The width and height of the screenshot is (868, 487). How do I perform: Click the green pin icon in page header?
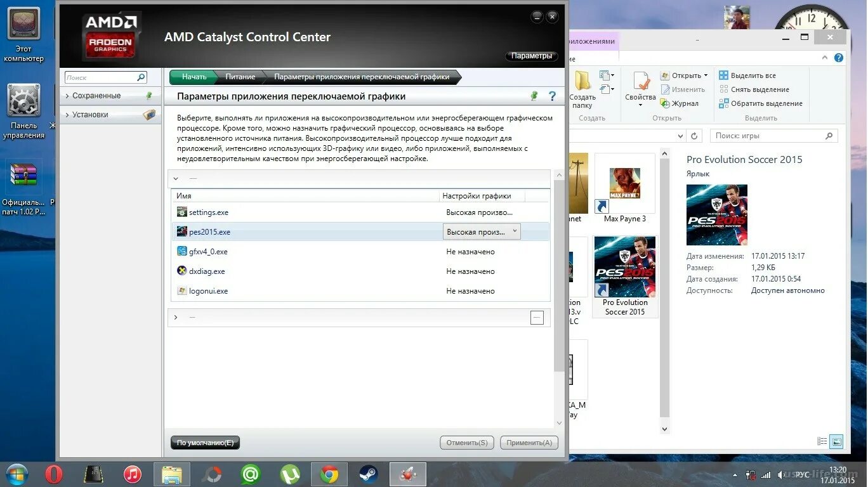pyautogui.click(x=534, y=96)
